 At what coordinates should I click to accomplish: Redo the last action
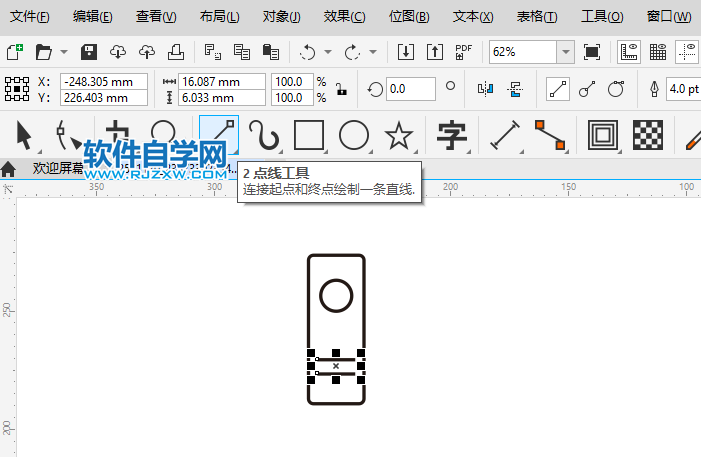pos(352,52)
